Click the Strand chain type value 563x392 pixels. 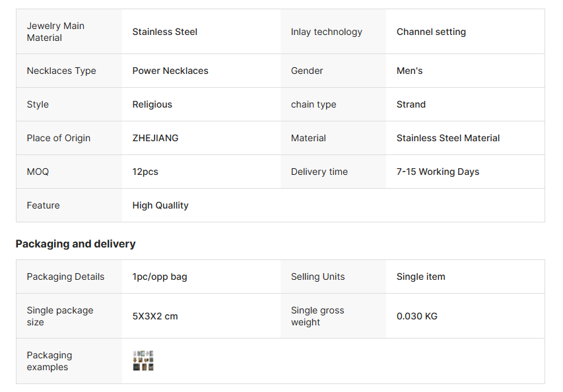[411, 104]
